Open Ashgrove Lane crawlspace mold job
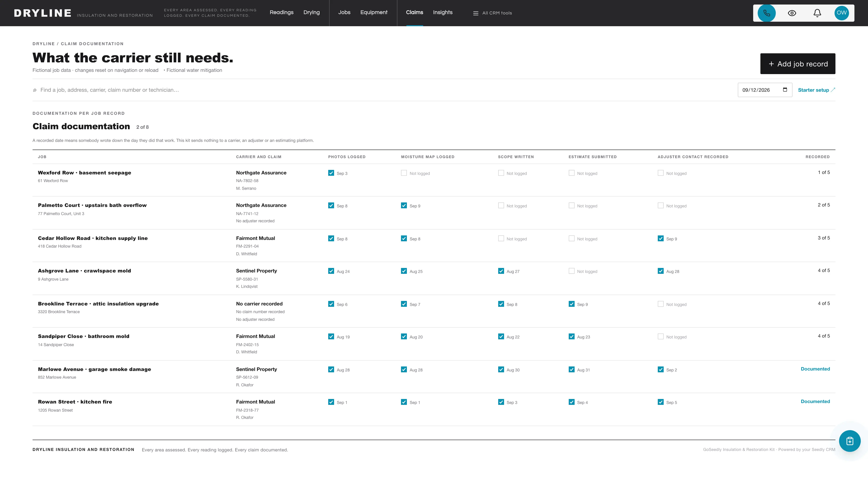868x488 pixels. tap(84, 271)
